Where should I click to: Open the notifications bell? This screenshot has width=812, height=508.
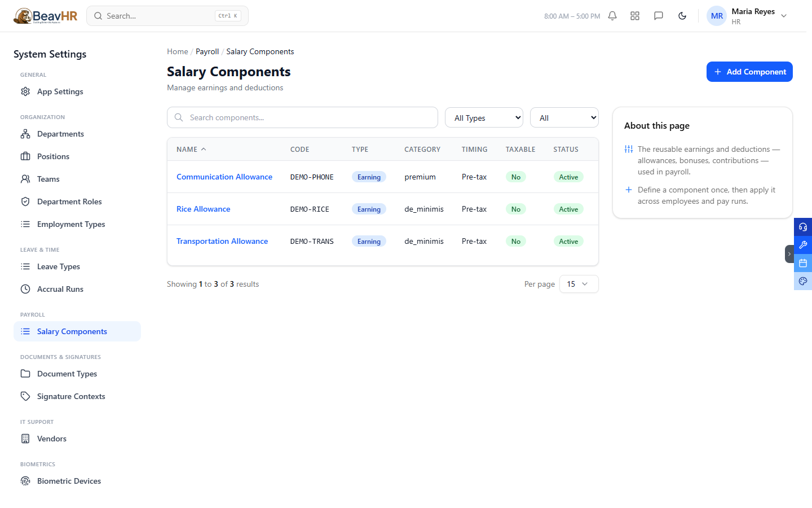click(x=612, y=16)
